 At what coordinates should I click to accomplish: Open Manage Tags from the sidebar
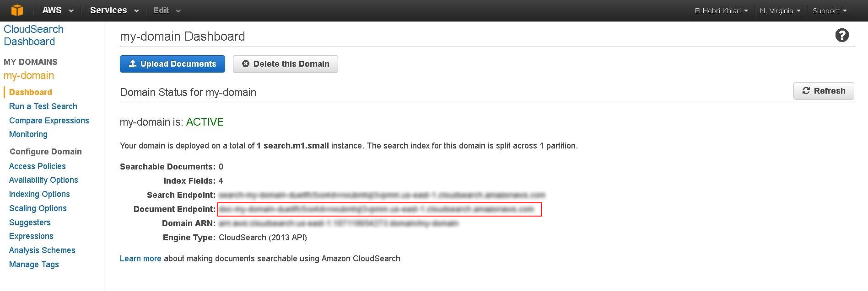(x=33, y=264)
